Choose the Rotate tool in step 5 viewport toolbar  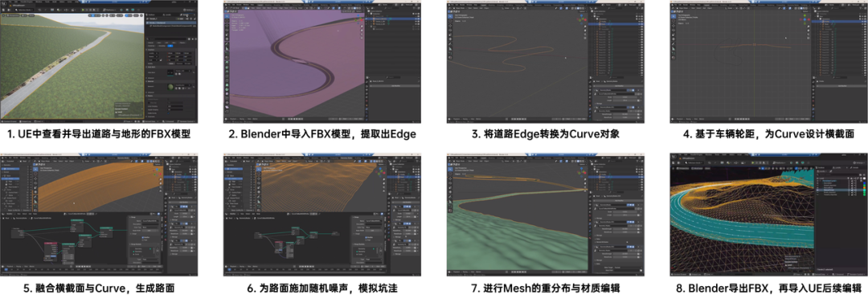(35, 182)
